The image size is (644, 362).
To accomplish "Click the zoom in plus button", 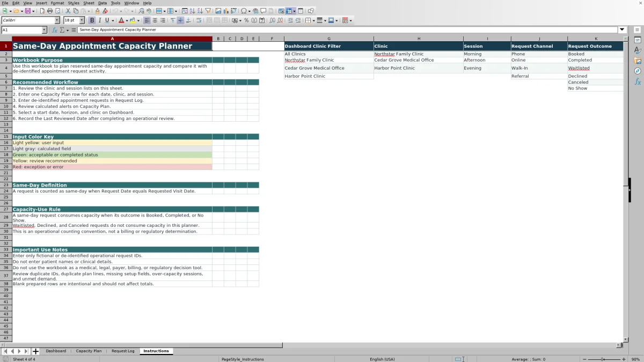I will tap(623, 359).
